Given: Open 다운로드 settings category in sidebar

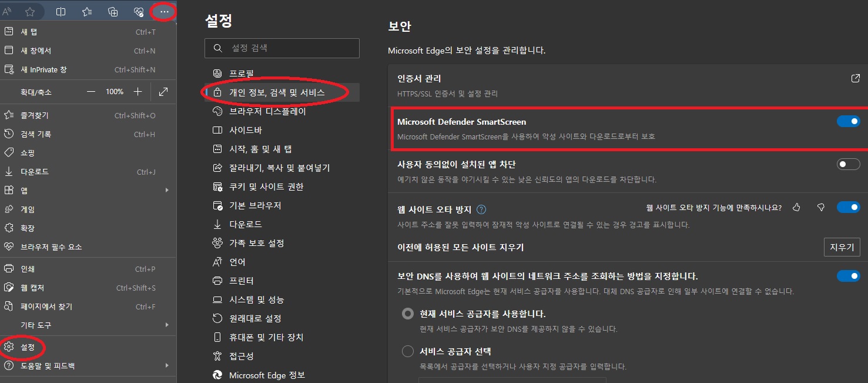Looking at the screenshot, I should click(x=282, y=224).
